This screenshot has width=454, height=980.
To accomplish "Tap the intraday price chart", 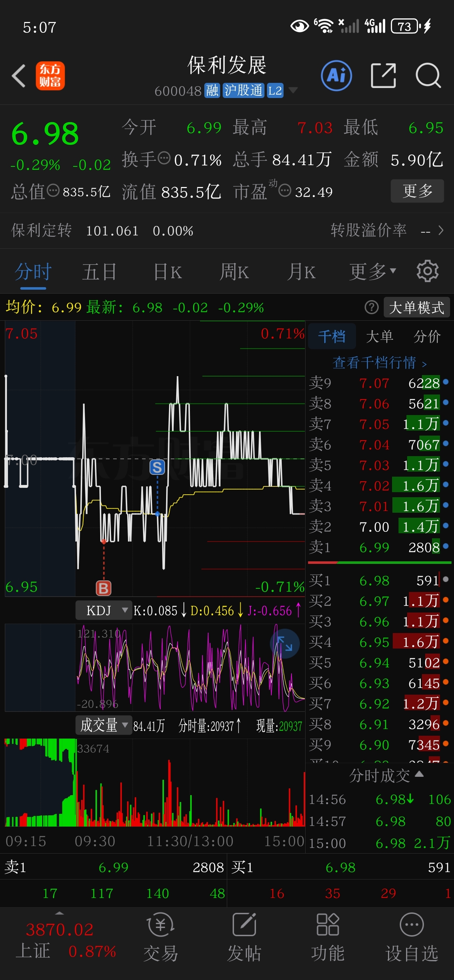I will [x=155, y=458].
